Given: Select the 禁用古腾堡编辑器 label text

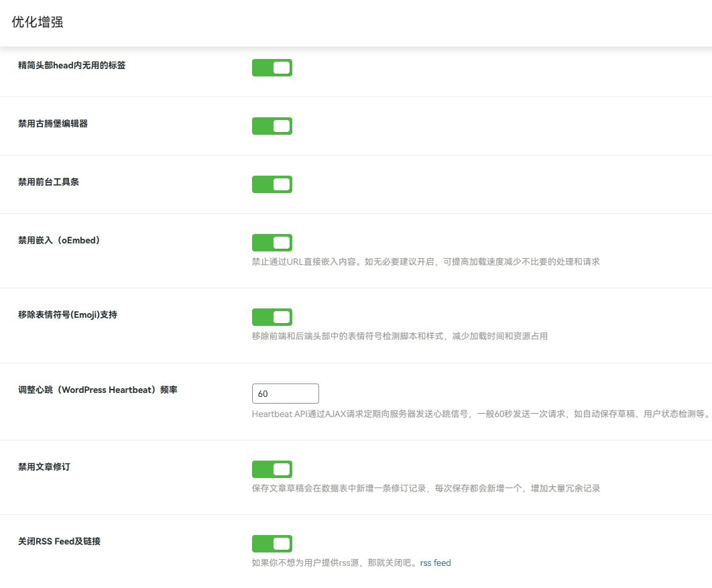Looking at the screenshot, I should click(52, 123).
